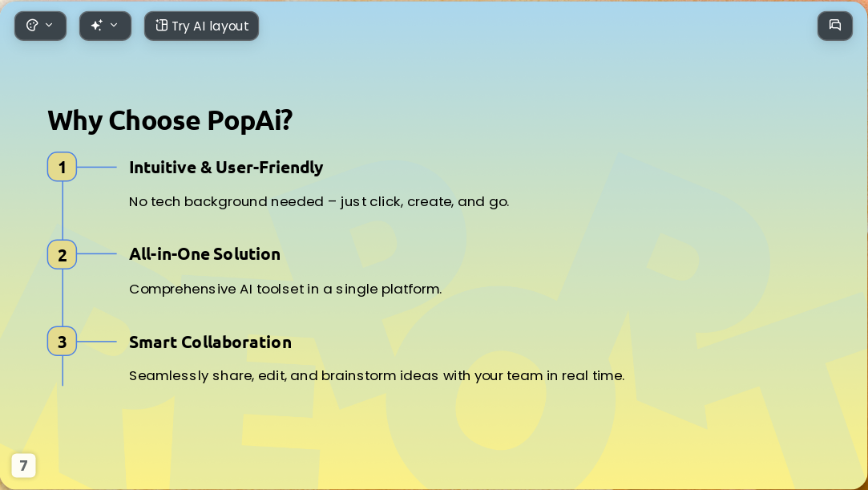Open the theme palette dropdown
Image resolution: width=868 pixels, height=490 pixels.
(x=40, y=26)
